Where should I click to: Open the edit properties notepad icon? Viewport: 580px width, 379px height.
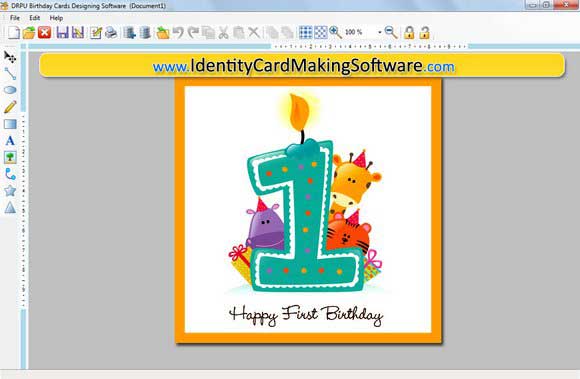pyautogui.click(x=96, y=33)
